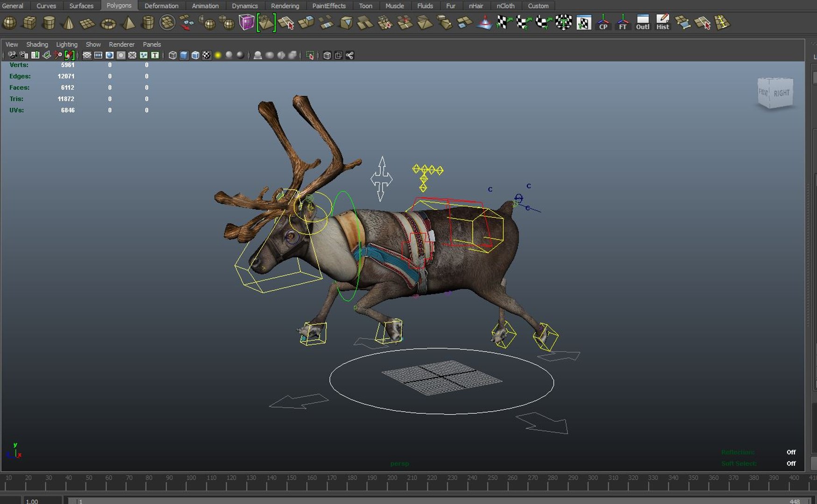The width and height of the screenshot is (817, 504).
Task: Click the insert edge loop shelf icon
Action: [x=722, y=22]
